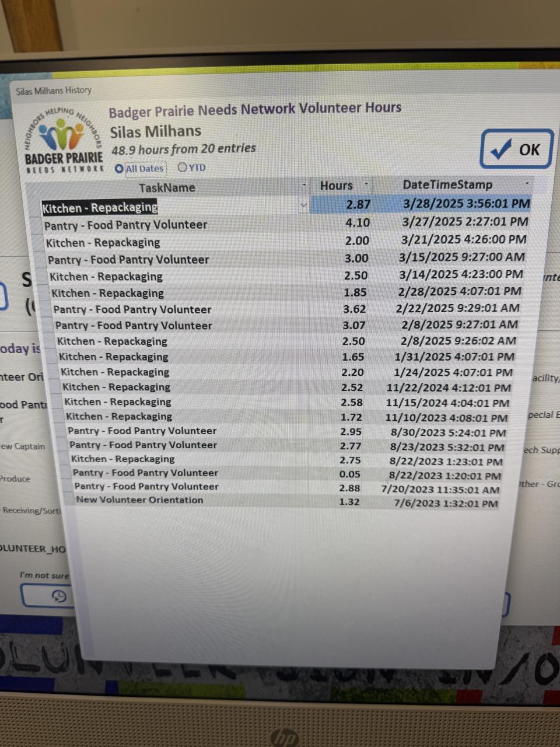Select the 8/22/2023 1:23:01 PM timestamp
The height and width of the screenshot is (747, 560).
446,462
